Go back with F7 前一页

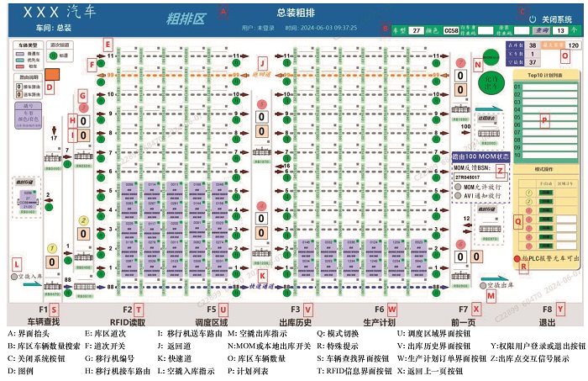464,315
